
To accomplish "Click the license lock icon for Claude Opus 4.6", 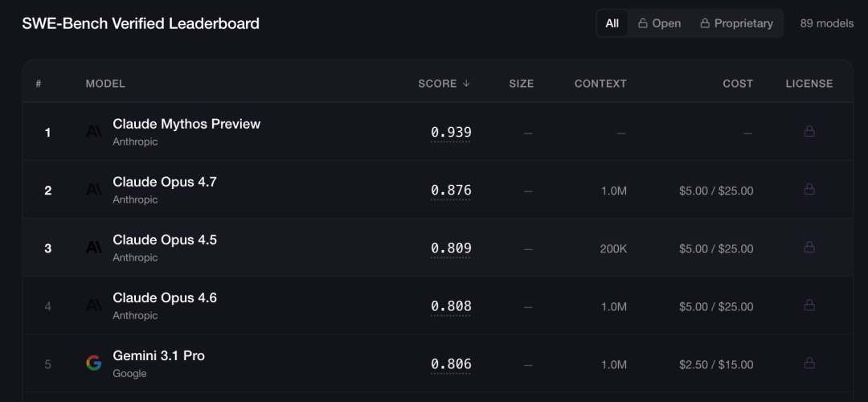I will (x=809, y=305).
